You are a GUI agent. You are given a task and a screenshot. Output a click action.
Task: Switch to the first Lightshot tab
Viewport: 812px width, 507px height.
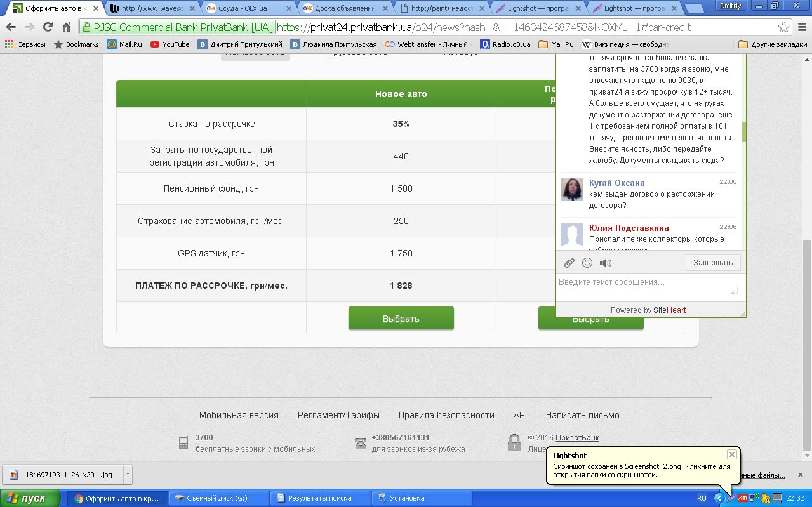click(x=540, y=8)
